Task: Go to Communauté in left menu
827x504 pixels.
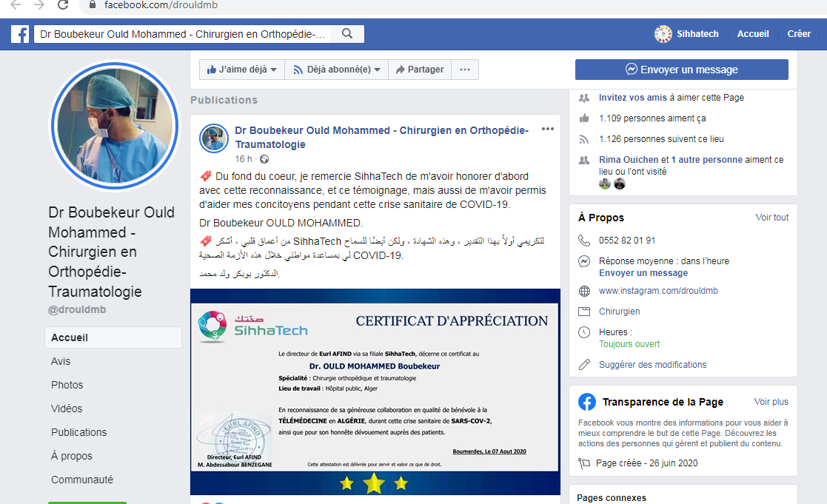Action: tap(82, 480)
